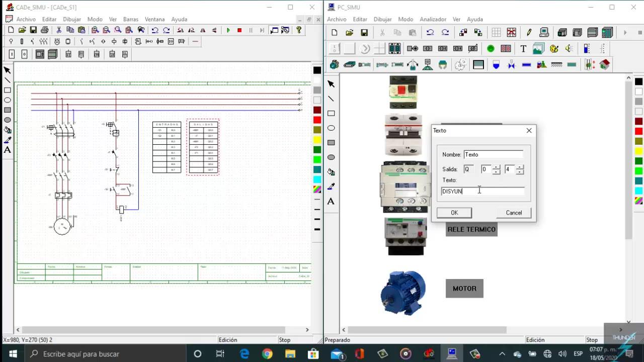
Task: Click the grid icon in PC_SIMU toolbar
Action: point(497,33)
